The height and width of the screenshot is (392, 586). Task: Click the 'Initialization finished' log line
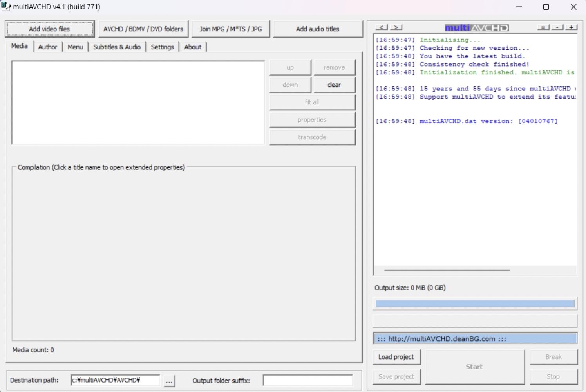click(475, 72)
